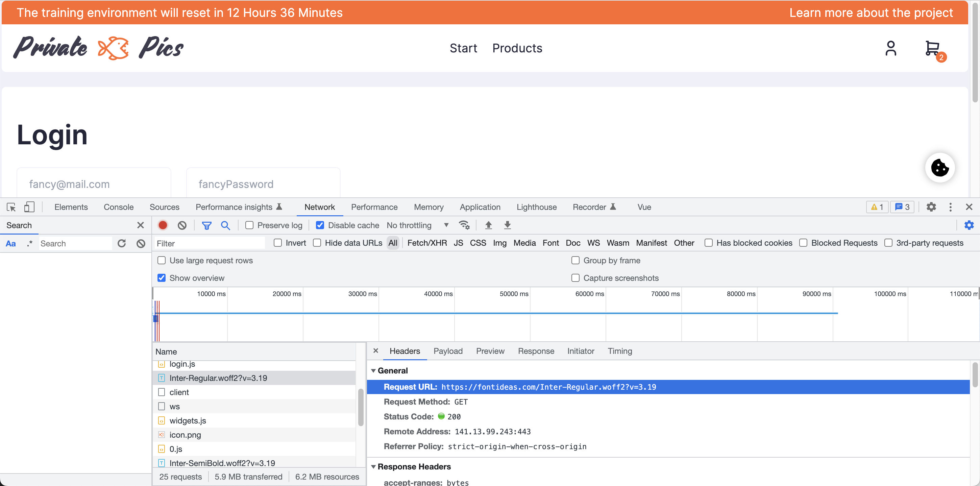Image resolution: width=980 pixels, height=486 pixels.
Task: Enable the Preserve log checkbox
Action: tap(250, 225)
